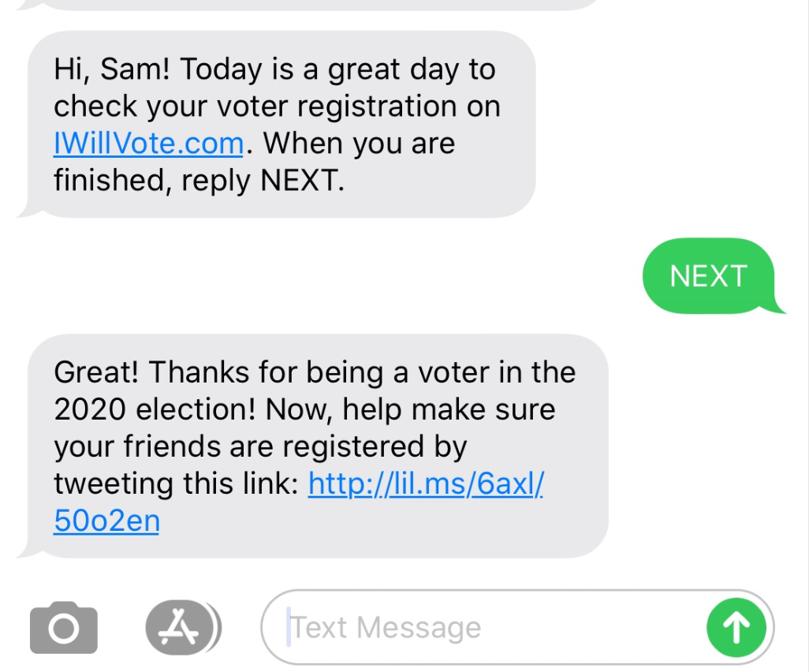Tap "check your voter registration on" line
This screenshot has height=672, width=809.
[276, 106]
